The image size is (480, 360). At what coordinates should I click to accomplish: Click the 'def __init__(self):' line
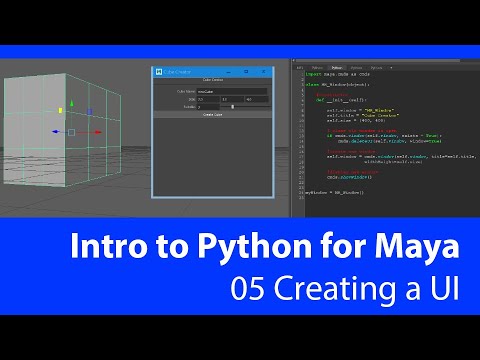click(341, 100)
